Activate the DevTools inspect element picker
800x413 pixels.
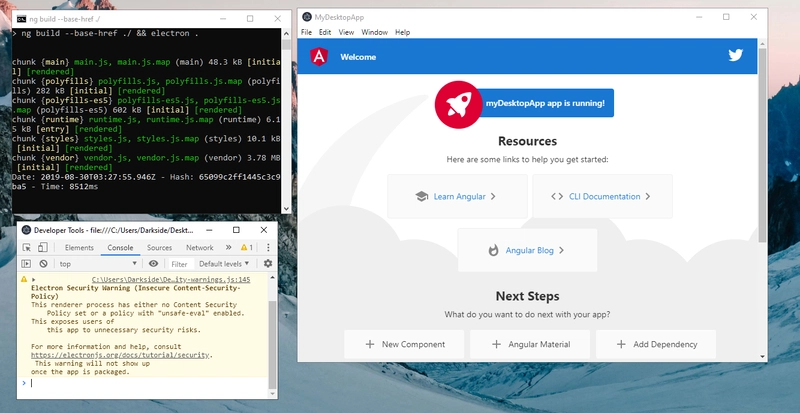pos(27,248)
